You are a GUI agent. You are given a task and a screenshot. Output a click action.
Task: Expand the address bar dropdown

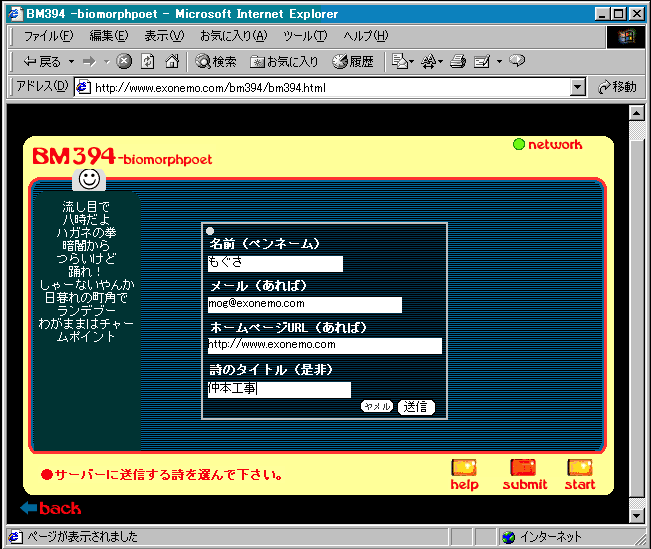tap(577, 87)
